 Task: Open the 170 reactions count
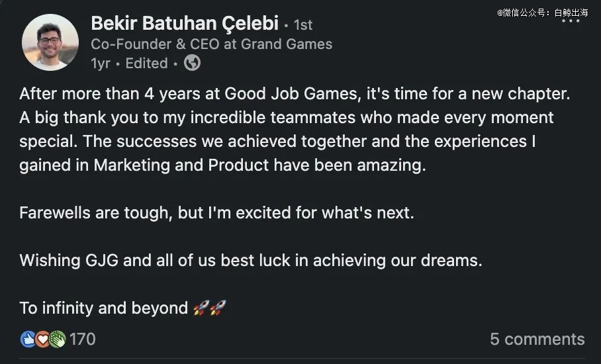point(83,340)
